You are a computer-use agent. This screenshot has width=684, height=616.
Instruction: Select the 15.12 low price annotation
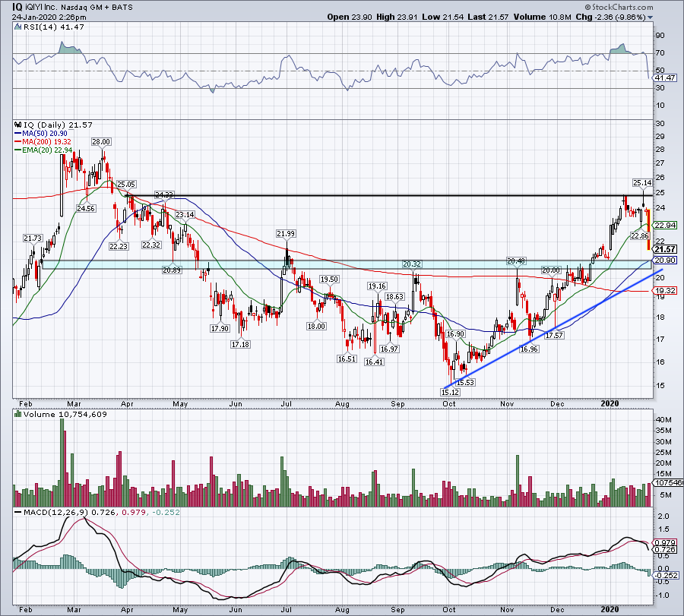point(450,392)
